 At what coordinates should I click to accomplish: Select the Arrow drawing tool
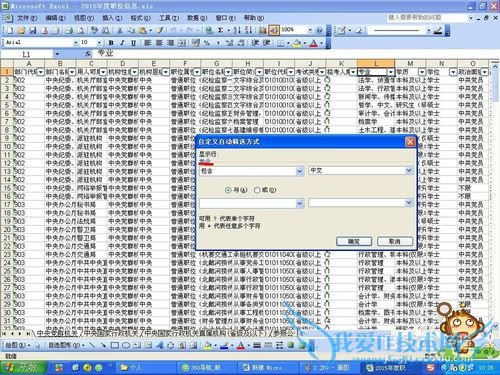[103, 345]
